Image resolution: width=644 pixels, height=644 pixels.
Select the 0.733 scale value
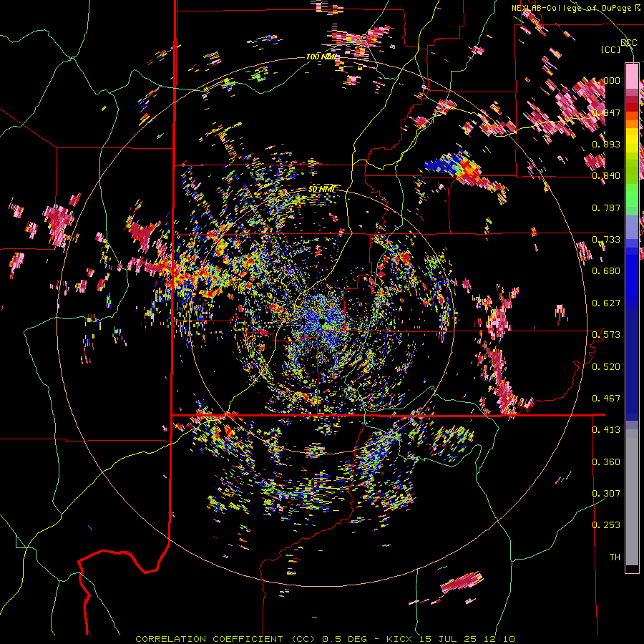click(606, 240)
